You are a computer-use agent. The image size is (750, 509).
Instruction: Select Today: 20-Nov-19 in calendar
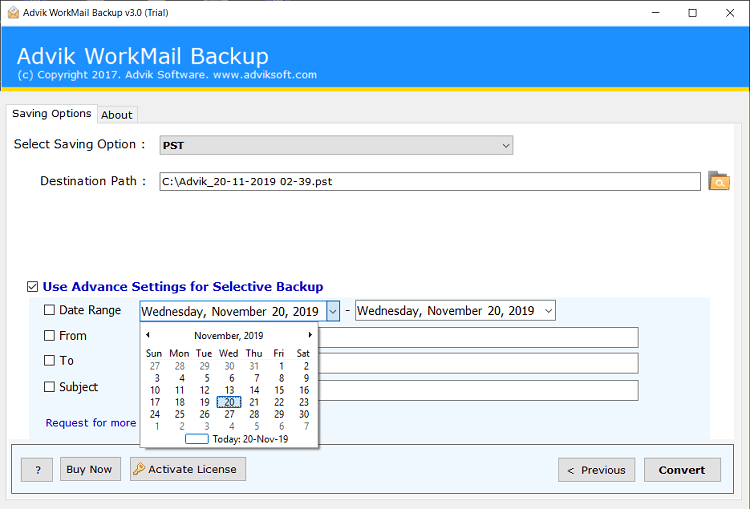click(x=237, y=439)
